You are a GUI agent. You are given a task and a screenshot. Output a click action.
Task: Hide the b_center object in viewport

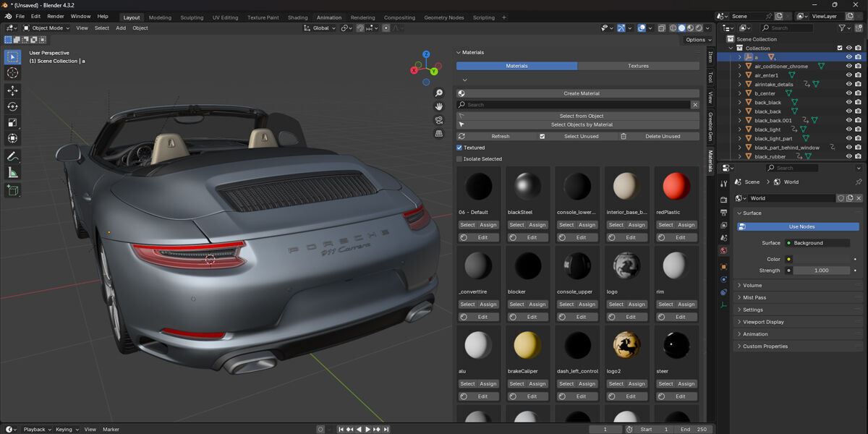(x=849, y=93)
